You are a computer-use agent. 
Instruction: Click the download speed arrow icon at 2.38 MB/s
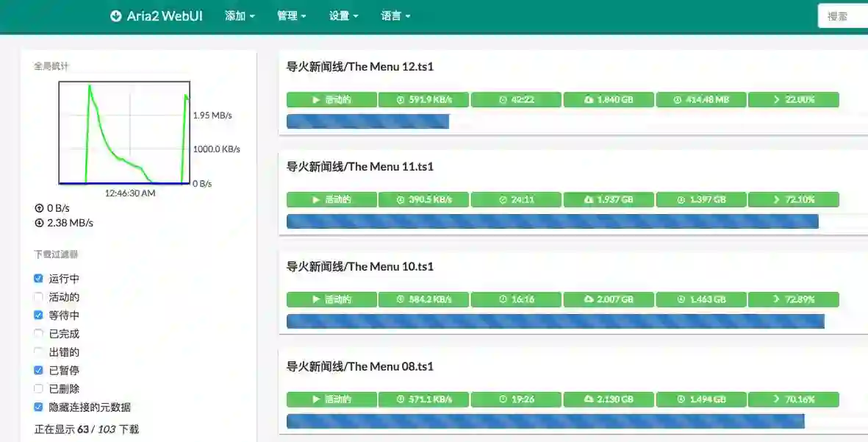tap(39, 223)
